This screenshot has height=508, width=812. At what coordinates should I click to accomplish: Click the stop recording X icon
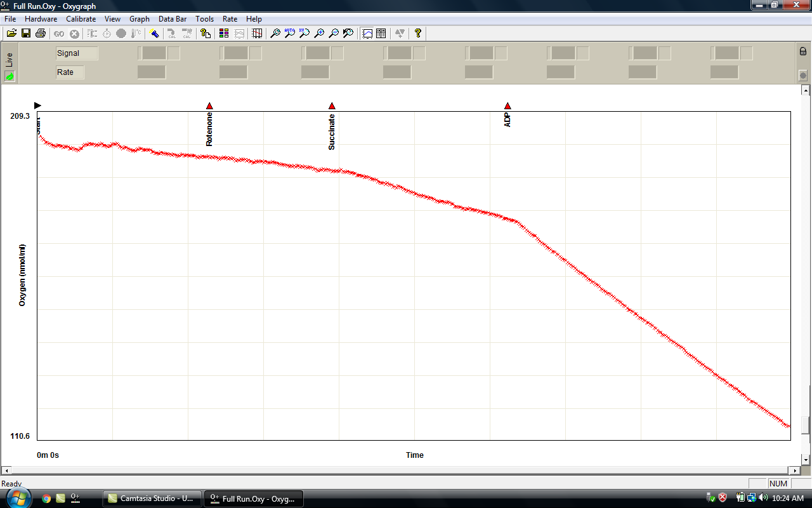[x=74, y=33]
